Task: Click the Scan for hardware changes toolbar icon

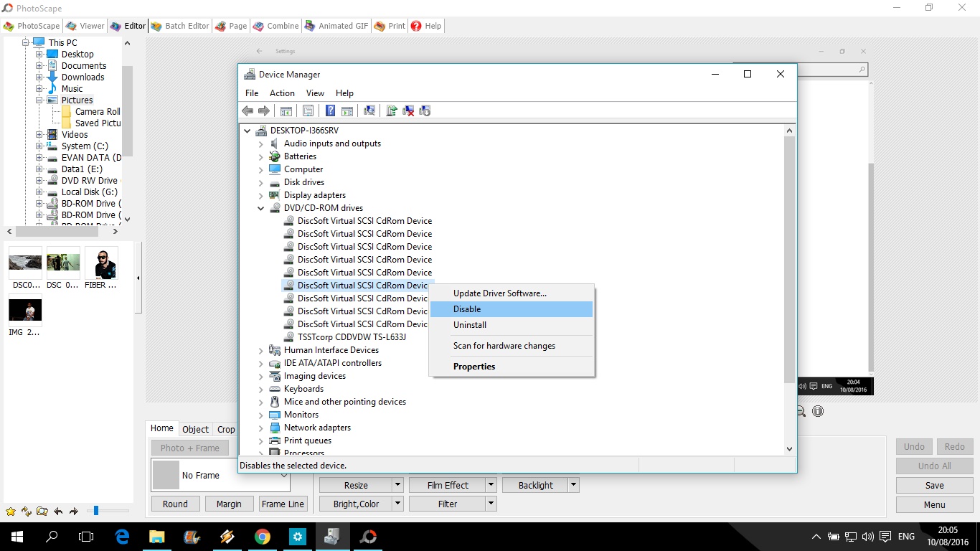Action: pyautogui.click(x=368, y=110)
